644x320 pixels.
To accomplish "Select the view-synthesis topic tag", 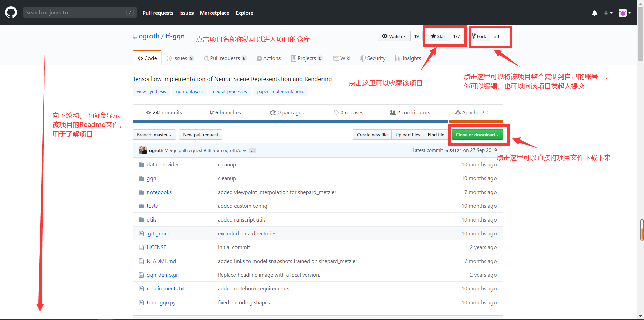I will 151,91.
